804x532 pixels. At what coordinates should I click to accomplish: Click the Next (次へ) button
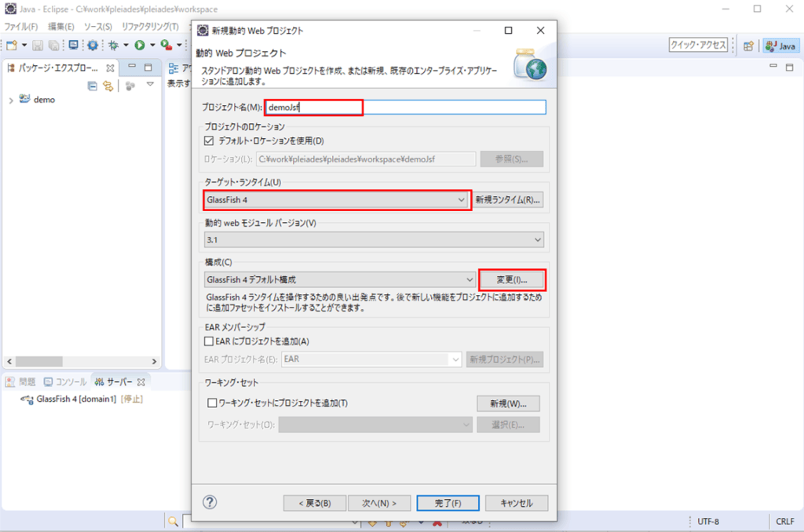tap(379, 503)
